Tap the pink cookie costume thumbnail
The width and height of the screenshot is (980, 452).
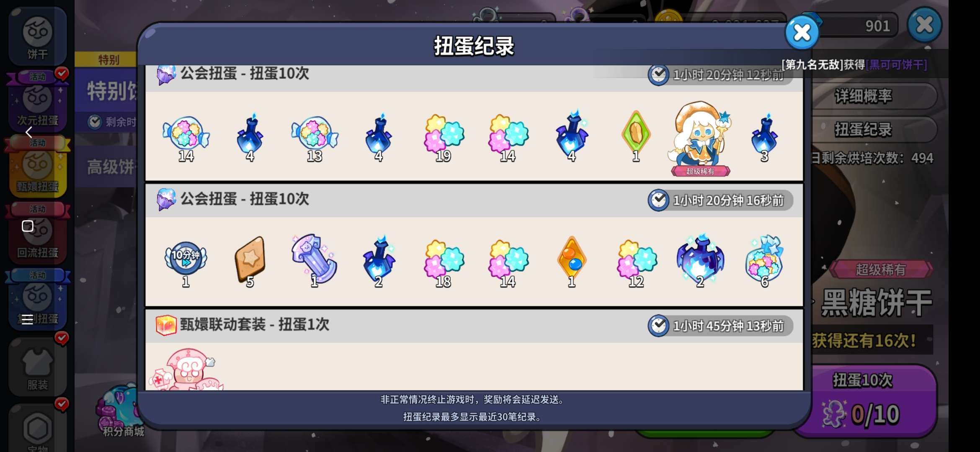186,369
